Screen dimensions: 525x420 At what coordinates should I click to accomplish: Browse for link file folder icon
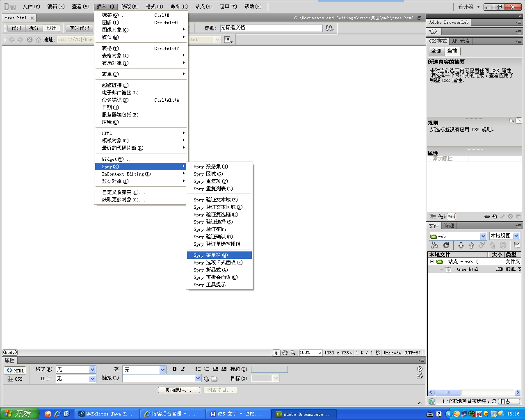[214, 379]
